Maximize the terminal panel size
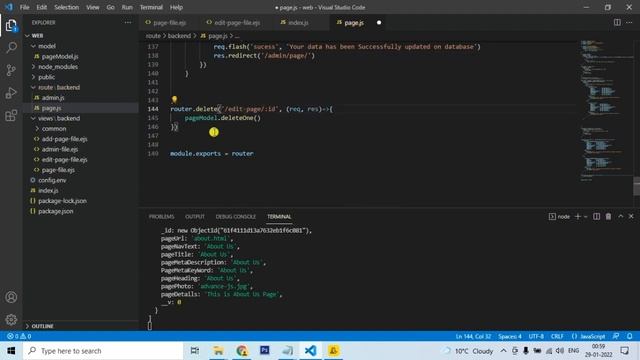Screen dimensions: 640x360 [x=620, y=217]
